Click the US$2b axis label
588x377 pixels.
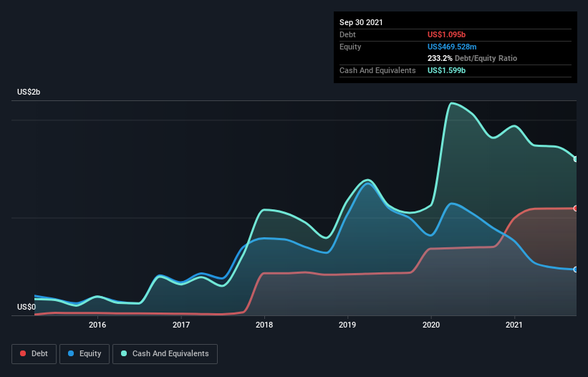click(x=29, y=92)
